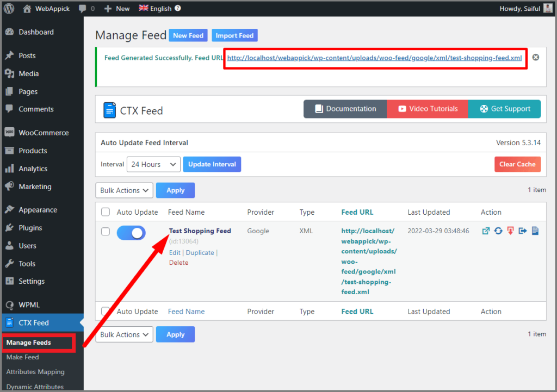
Task: Open the Plugins menu label
Action: 30,228
